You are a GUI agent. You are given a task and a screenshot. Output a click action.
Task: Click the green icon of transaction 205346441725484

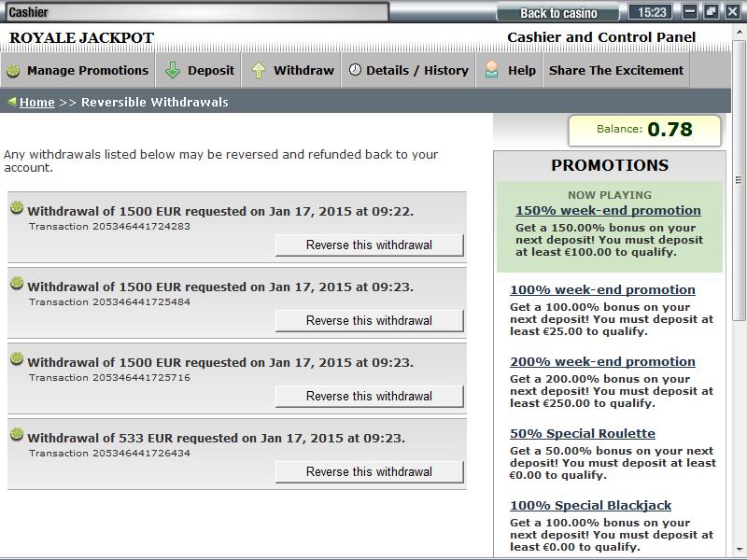coord(17,284)
